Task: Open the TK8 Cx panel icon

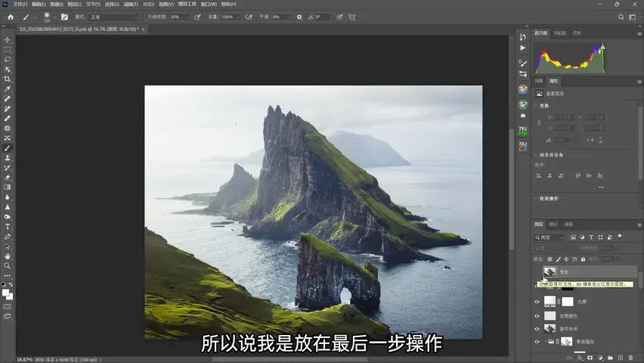Action: point(523,147)
